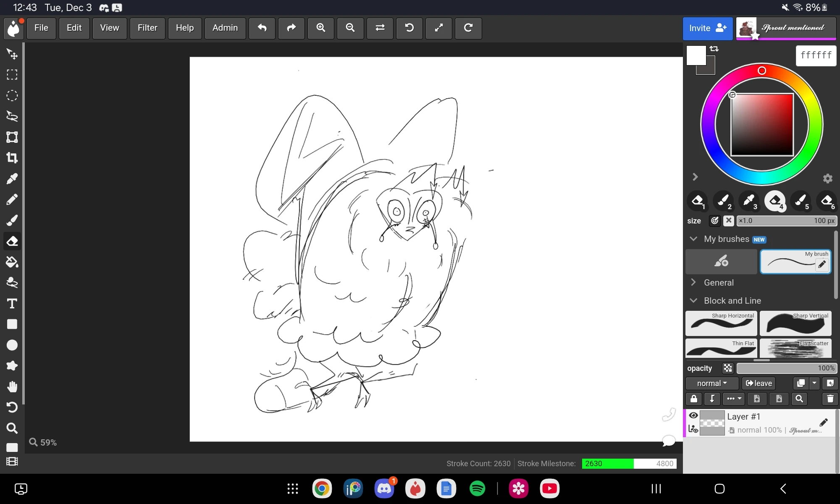840x504 pixels.
Task: Click the Invite button
Action: (707, 28)
